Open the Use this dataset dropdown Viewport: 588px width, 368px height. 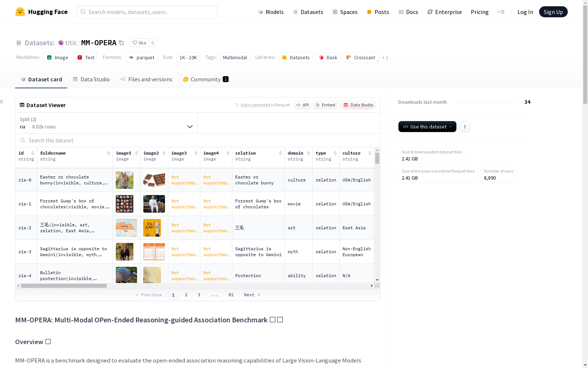[x=427, y=127]
